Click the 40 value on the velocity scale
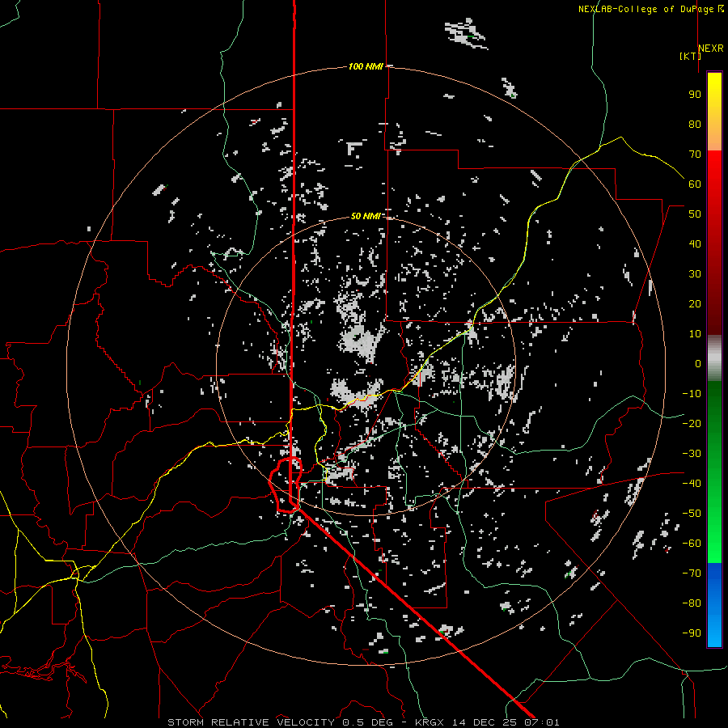 click(x=695, y=244)
